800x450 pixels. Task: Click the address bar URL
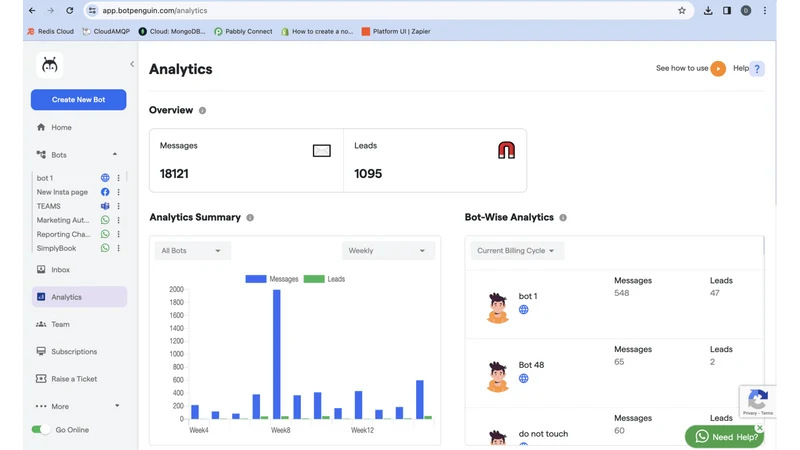pos(155,10)
